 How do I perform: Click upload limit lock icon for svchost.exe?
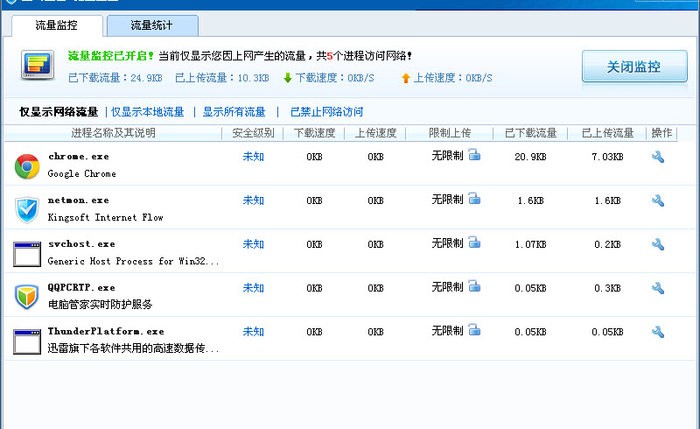tap(475, 242)
